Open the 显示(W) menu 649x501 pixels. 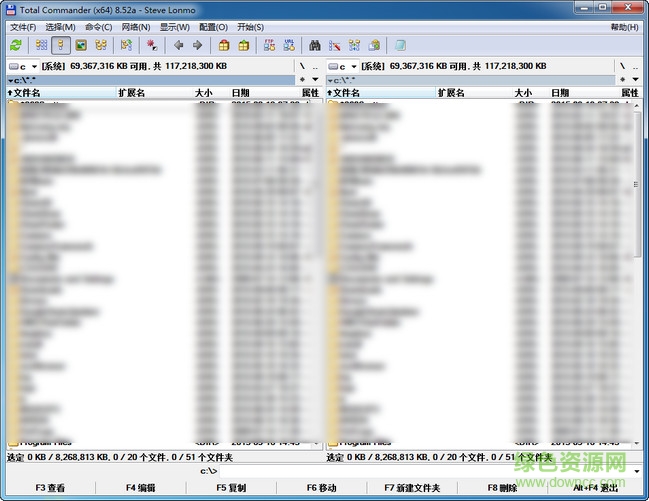175,27
